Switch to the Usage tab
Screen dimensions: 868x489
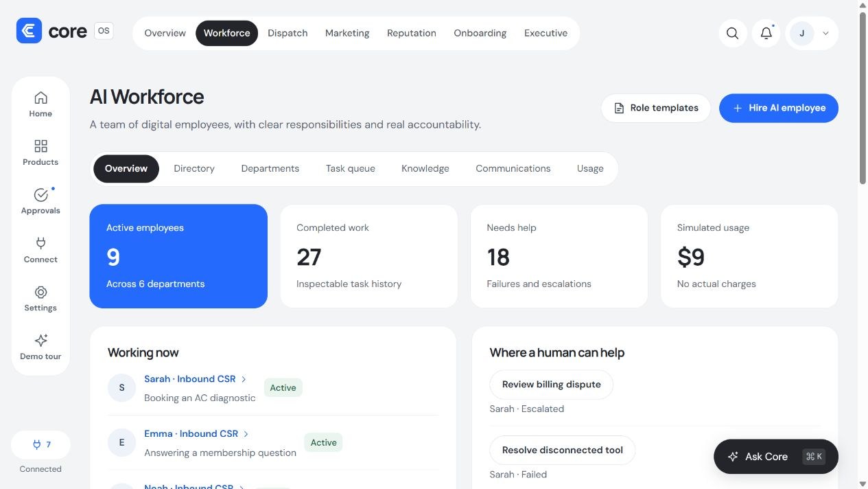[x=590, y=168]
